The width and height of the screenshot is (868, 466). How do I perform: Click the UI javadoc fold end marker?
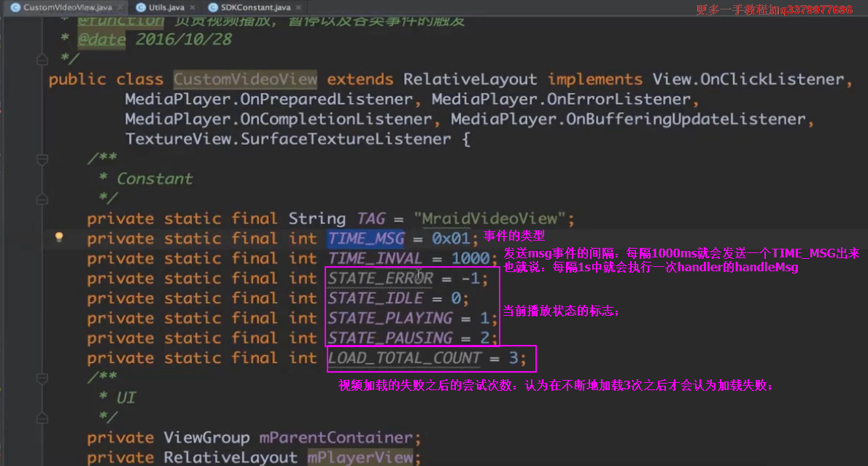click(42, 418)
